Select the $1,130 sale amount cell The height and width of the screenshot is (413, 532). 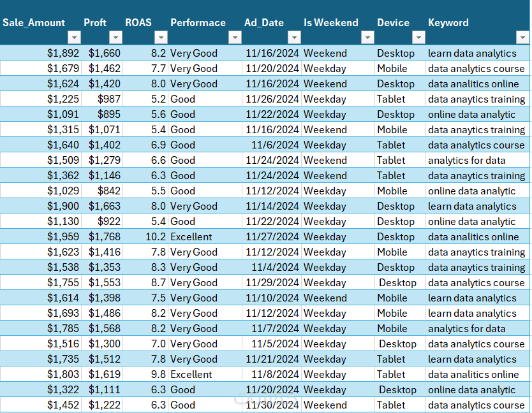pos(41,221)
